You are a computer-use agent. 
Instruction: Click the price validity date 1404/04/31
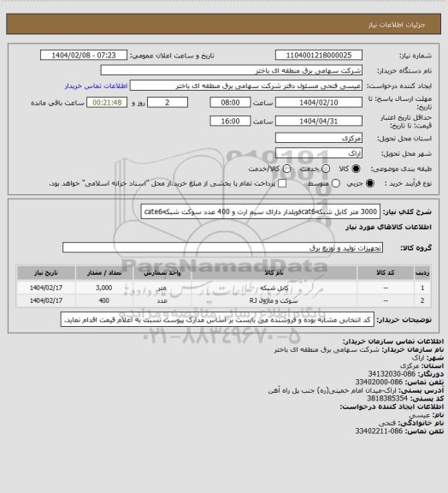tap(319, 121)
